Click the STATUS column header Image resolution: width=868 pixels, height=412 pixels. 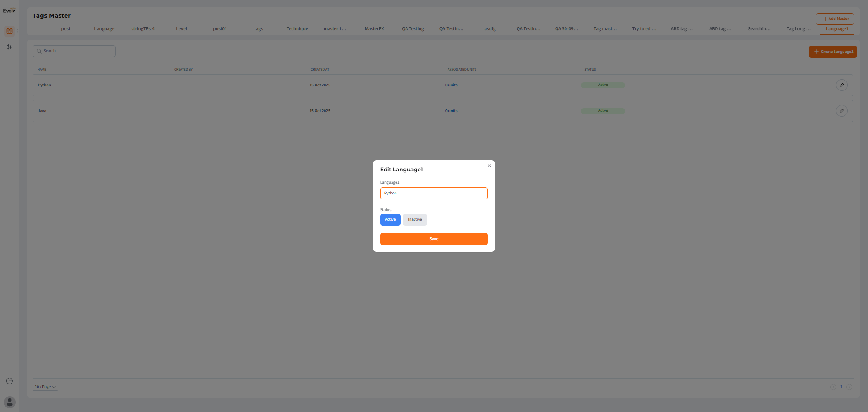click(590, 70)
